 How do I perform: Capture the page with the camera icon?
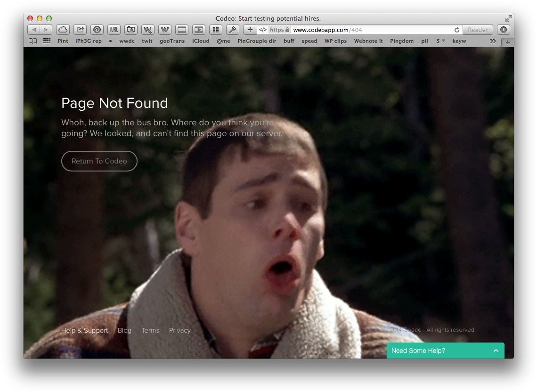pyautogui.click(x=131, y=29)
